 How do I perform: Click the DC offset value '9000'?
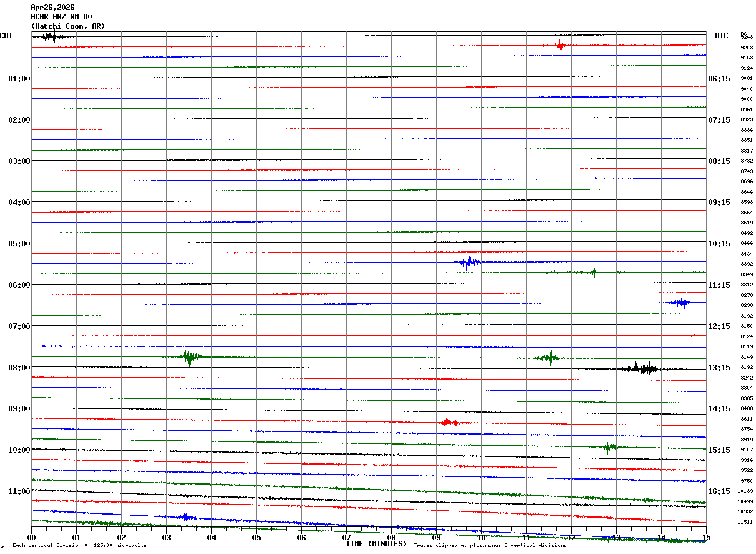(x=747, y=99)
